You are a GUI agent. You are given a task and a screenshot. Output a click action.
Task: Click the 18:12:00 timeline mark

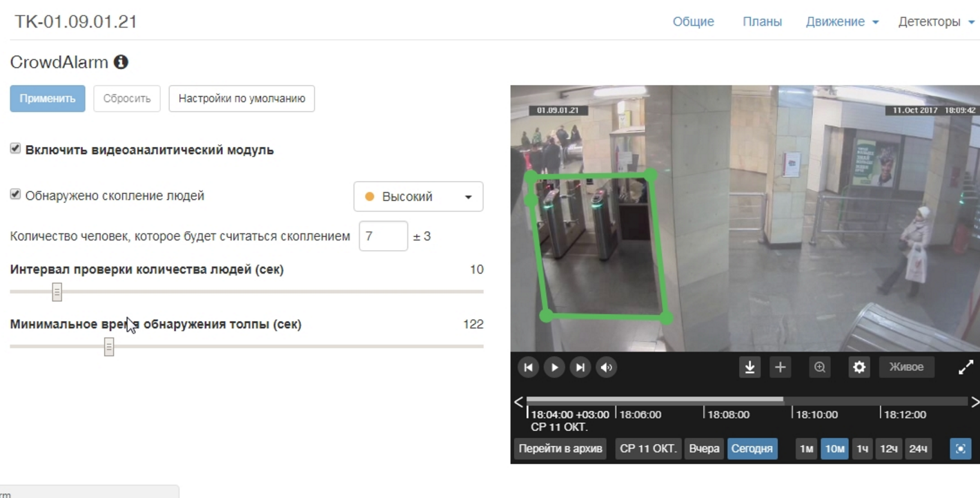click(905, 414)
